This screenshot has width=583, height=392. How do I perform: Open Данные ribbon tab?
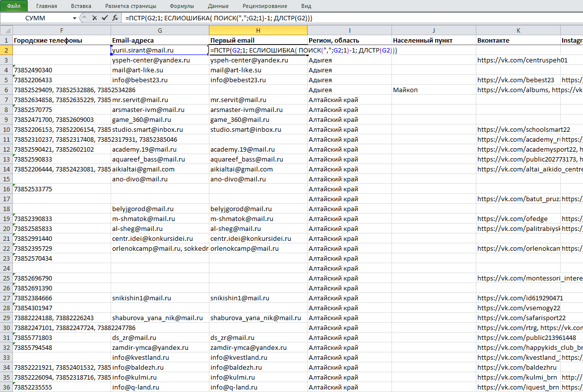click(x=218, y=6)
